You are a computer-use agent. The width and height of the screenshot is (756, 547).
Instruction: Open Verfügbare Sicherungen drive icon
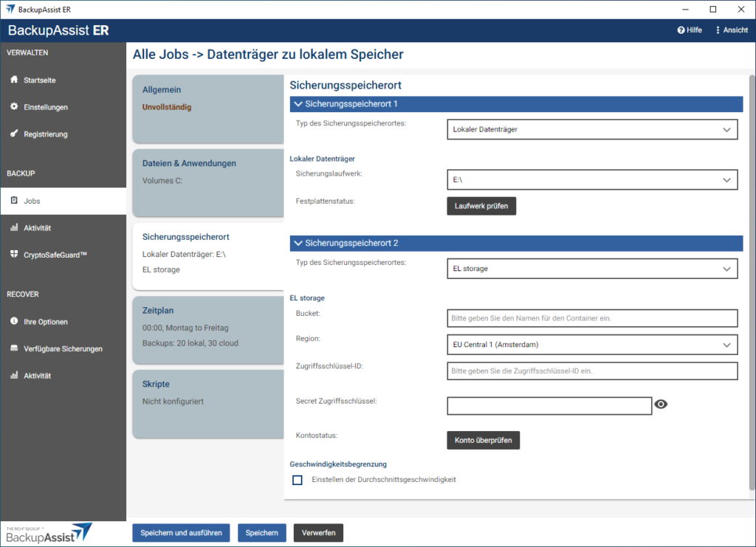point(14,348)
